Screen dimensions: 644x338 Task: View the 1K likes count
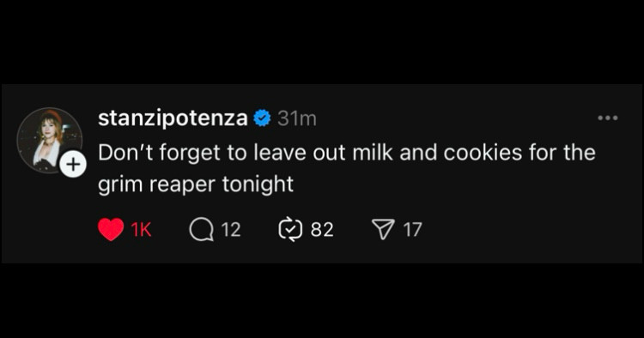(x=142, y=230)
